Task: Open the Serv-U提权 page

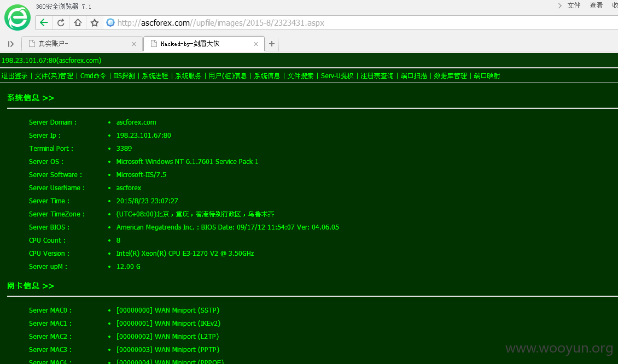Action: click(x=337, y=75)
